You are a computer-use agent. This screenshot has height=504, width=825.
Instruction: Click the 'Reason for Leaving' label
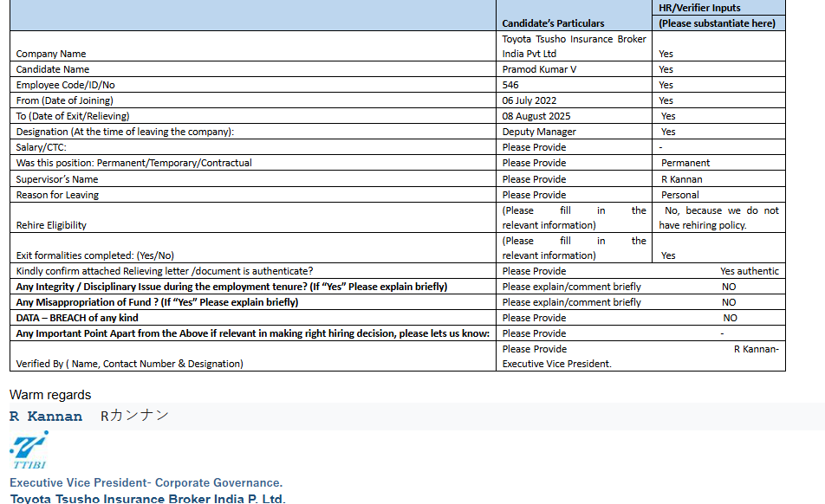pos(57,195)
